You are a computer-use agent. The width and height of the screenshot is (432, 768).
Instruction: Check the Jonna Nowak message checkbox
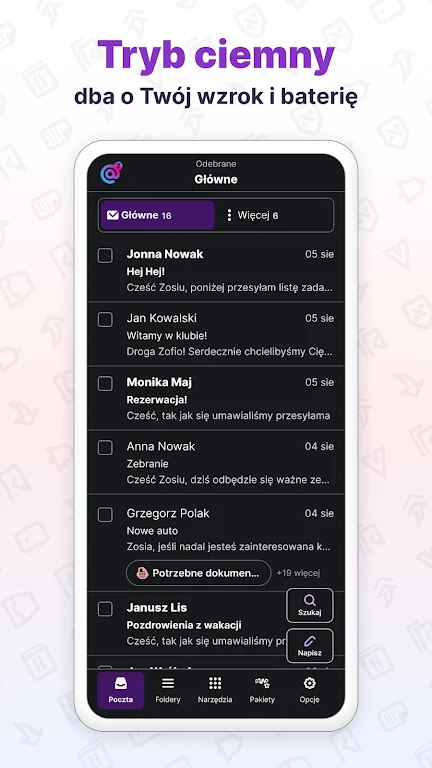105,255
